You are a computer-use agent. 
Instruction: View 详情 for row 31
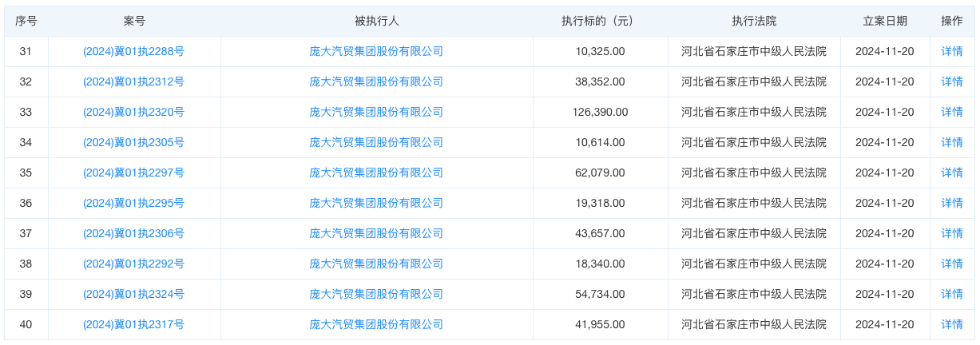[952, 51]
